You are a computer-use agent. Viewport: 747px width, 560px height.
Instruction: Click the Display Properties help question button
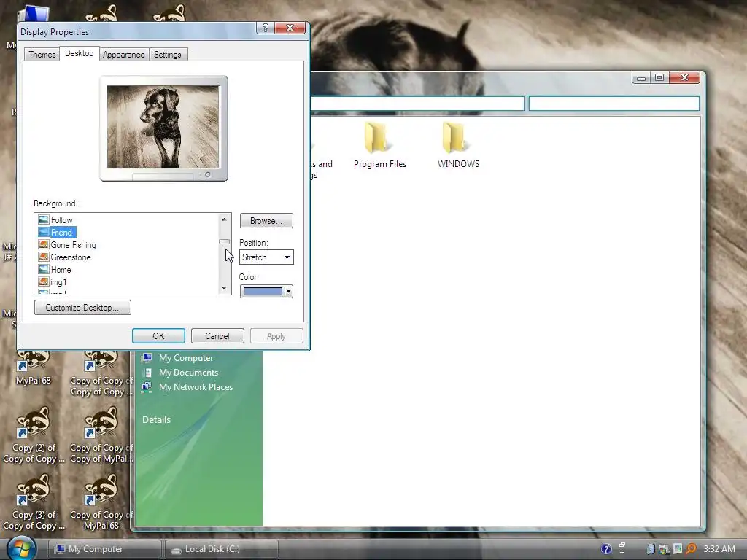(x=266, y=28)
